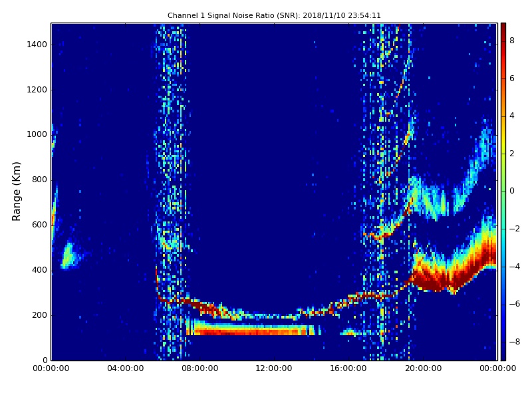
Task: Click the colorbar label 4
Action: (x=512, y=116)
